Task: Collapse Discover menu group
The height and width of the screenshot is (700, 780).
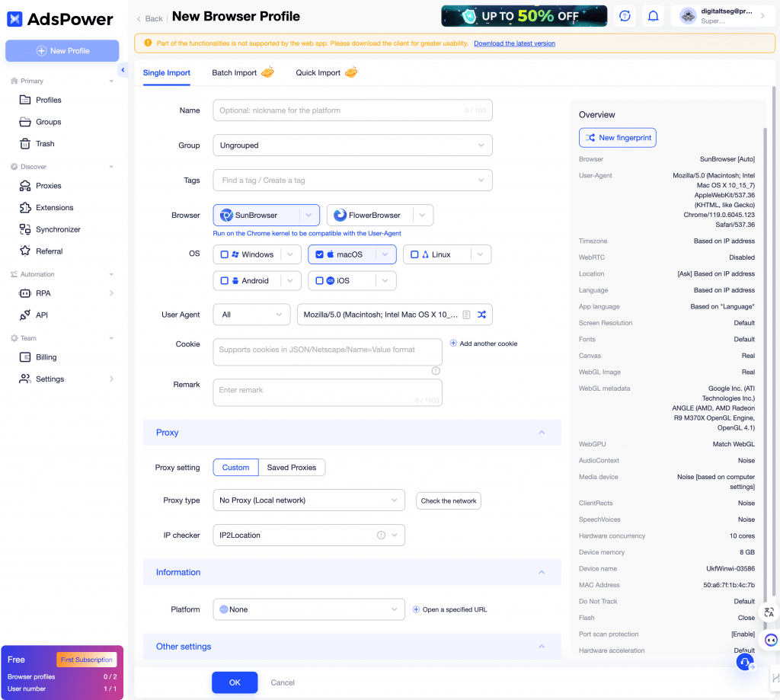Action: [x=111, y=167]
